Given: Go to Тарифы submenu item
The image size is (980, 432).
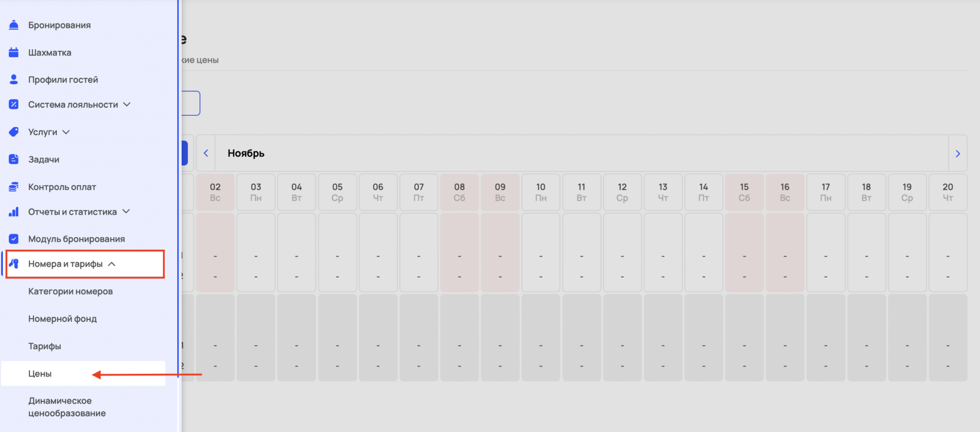Looking at the screenshot, I should click(x=44, y=346).
